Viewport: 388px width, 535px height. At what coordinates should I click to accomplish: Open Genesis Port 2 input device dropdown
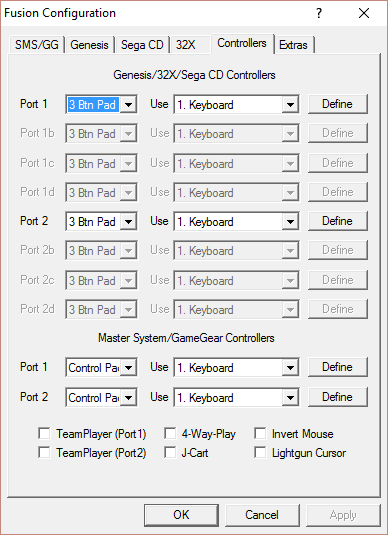point(236,222)
